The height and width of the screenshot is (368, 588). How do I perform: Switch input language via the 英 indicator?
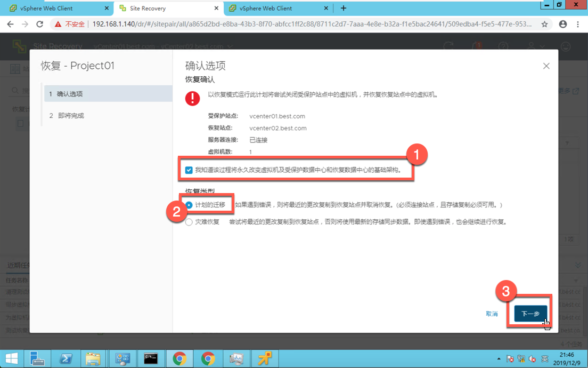[544, 359]
